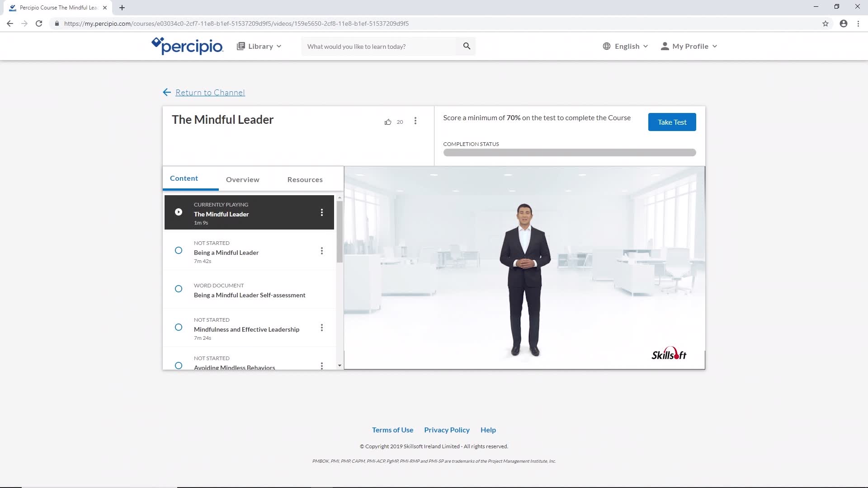Screen dimensions: 868x488
Task: Click the content list scroll-up arrow
Action: 340,197
